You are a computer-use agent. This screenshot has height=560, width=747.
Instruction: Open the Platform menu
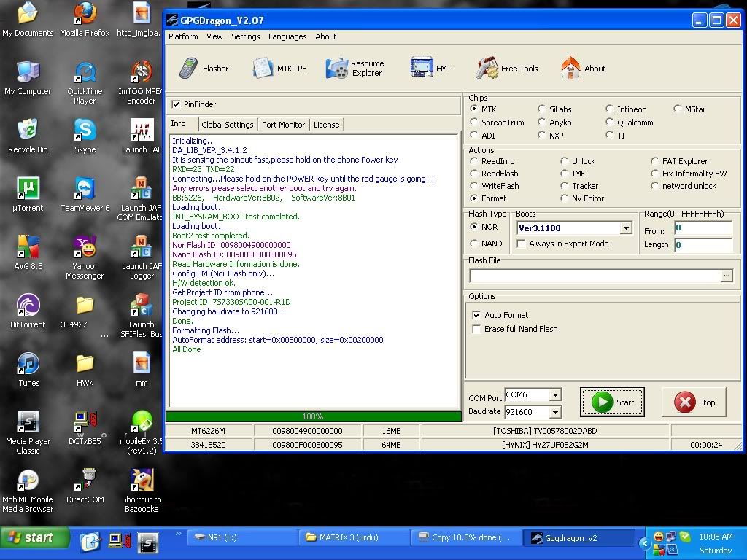(x=183, y=36)
